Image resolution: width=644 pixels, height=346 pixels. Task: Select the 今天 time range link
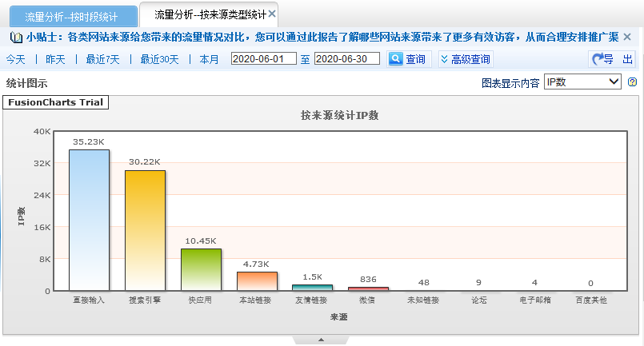coord(16,59)
